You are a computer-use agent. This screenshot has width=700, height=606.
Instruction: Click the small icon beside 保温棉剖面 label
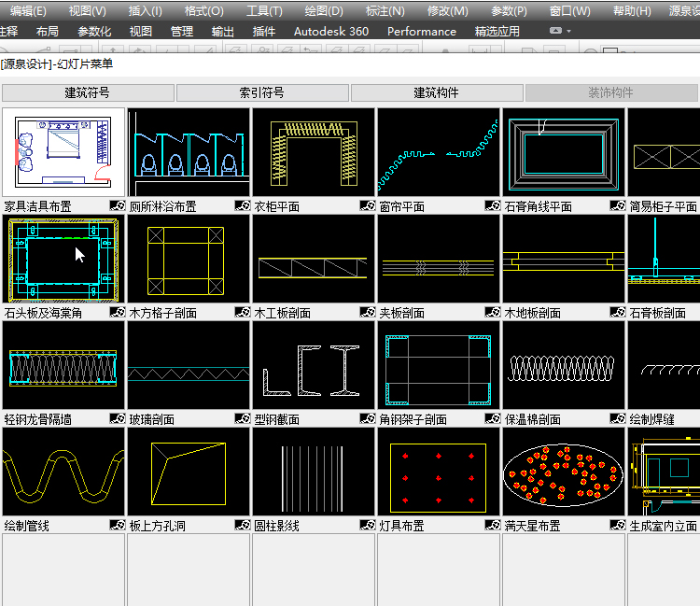coord(617,419)
